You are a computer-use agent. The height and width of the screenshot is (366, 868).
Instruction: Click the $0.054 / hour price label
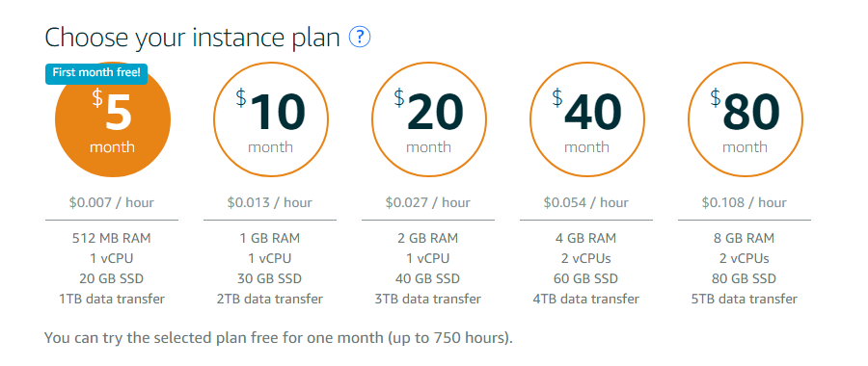[x=586, y=203]
